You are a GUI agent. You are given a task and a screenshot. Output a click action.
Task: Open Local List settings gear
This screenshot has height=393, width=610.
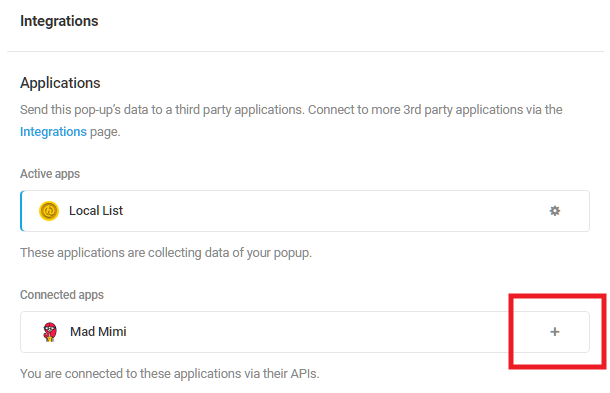[554, 211]
